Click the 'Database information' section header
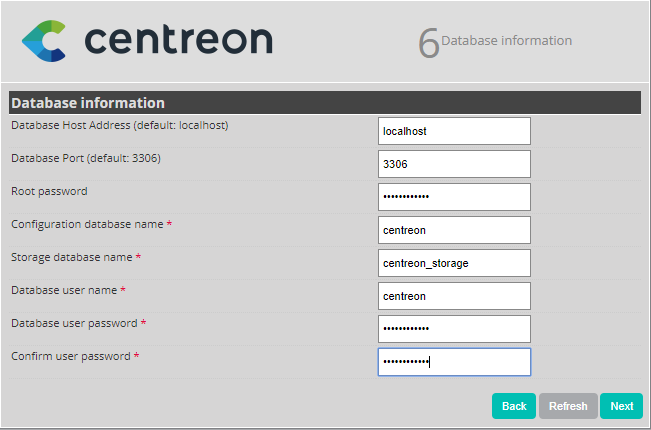Screen dimensions: 651x430 (325, 103)
